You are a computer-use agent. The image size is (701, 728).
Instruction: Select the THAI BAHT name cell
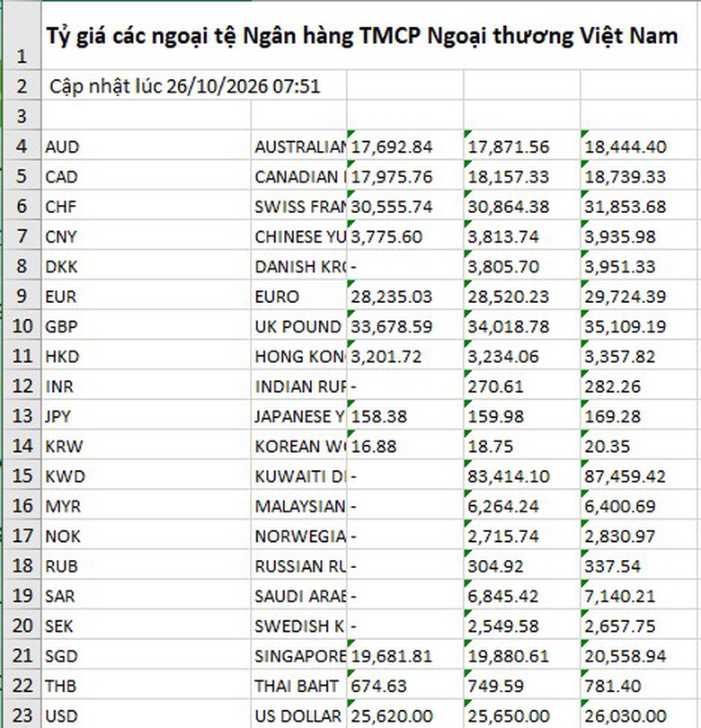298,684
